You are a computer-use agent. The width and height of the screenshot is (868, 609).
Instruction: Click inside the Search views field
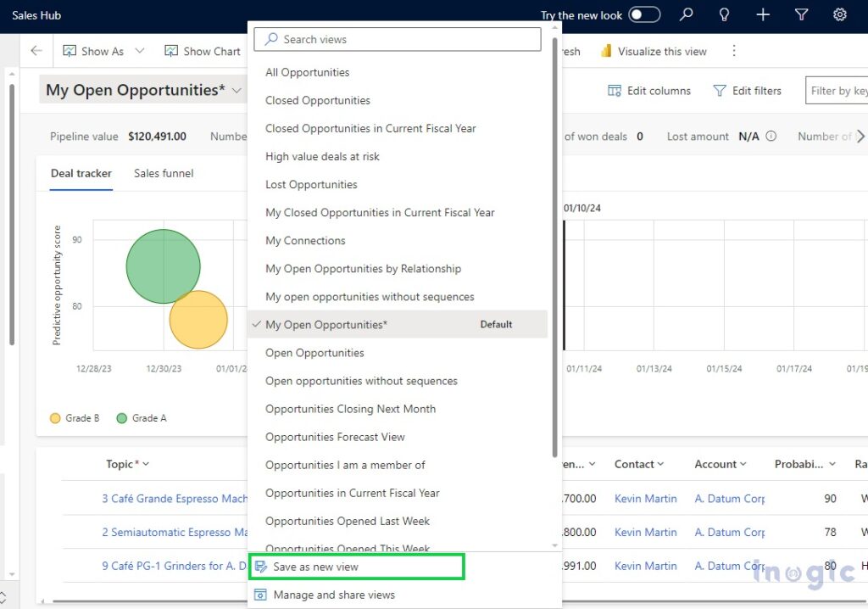[x=397, y=39]
